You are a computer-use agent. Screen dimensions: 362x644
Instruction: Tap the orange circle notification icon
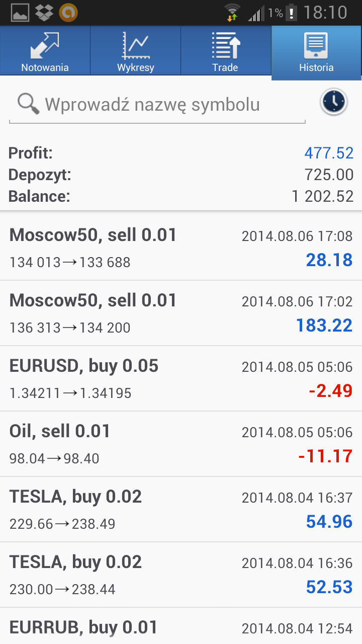[x=68, y=13]
